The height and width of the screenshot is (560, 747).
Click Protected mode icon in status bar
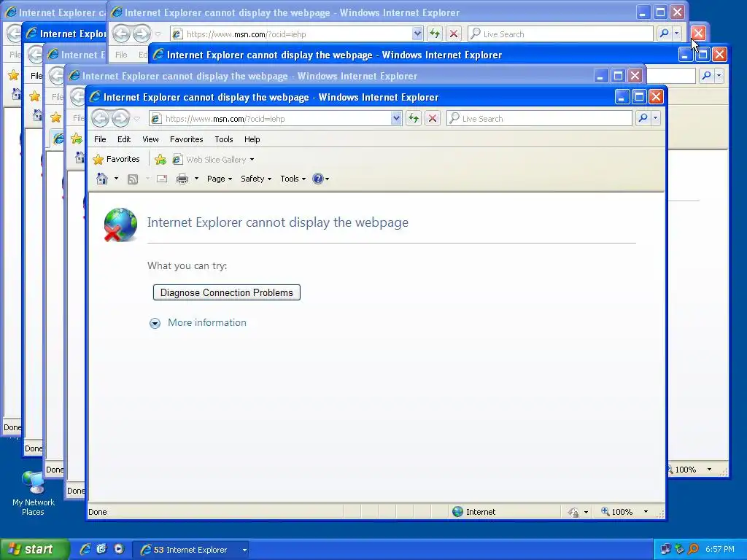(573, 512)
